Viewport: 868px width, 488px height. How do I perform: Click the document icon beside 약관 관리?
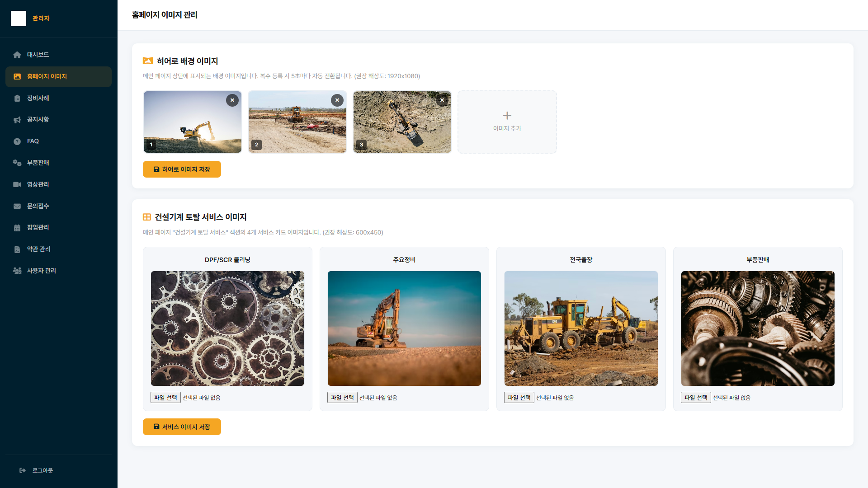[17, 249]
